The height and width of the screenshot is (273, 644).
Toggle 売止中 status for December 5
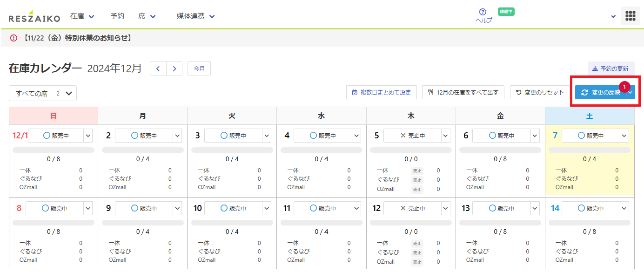pos(412,136)
